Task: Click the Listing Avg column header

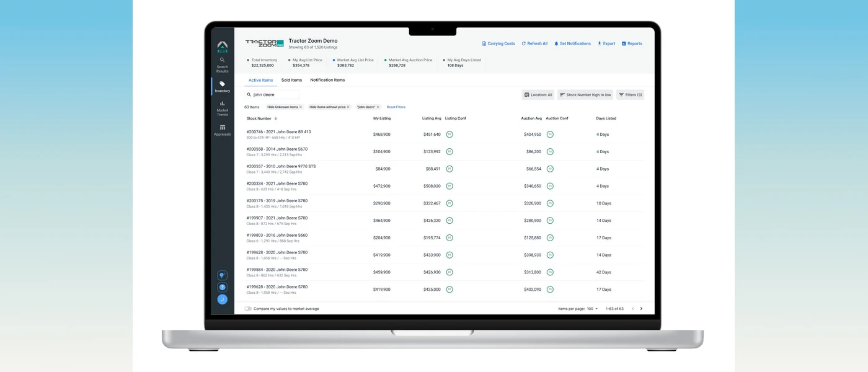Action: (432, 118)
